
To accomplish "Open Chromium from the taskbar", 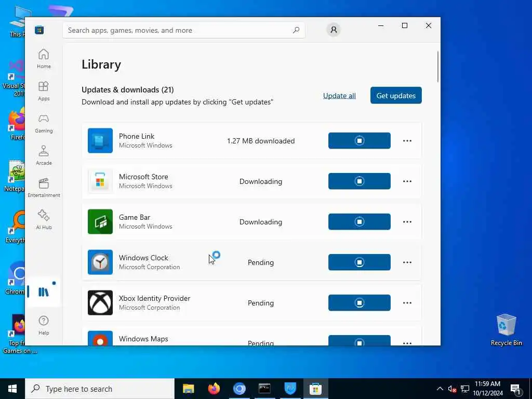I will pos(239,389).
